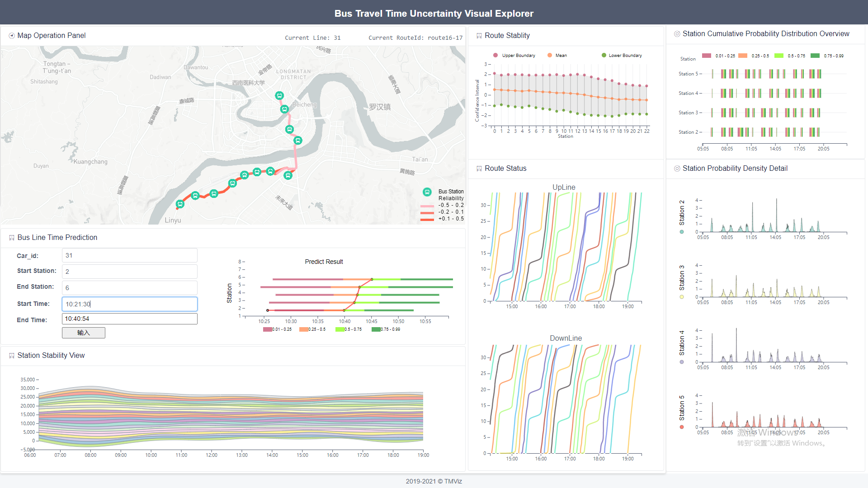Screen dimensions: 868x488
Task: Click Station Cumulative Probability Distribution Overview icon
Action: 677,34
